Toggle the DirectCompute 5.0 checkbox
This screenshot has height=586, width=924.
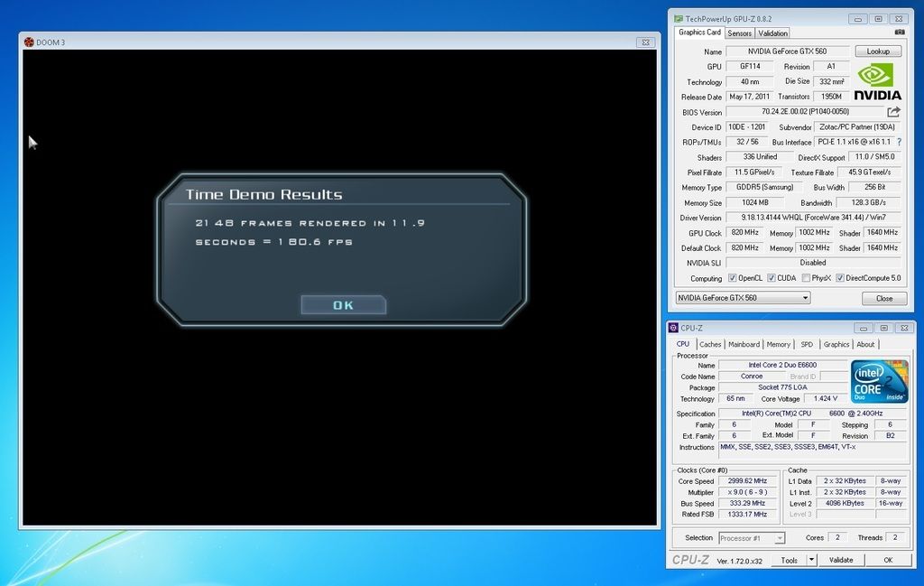point(840,278)
